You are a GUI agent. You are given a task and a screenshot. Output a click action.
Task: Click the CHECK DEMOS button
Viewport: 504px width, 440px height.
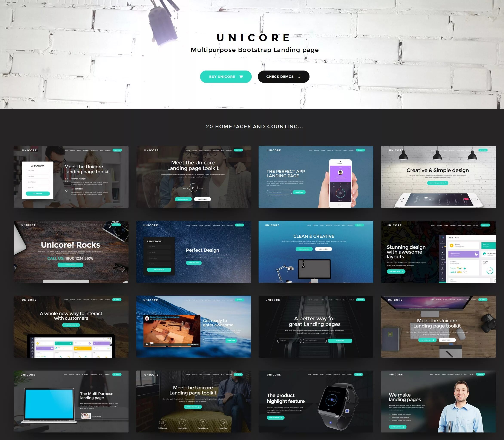[283, 76]
